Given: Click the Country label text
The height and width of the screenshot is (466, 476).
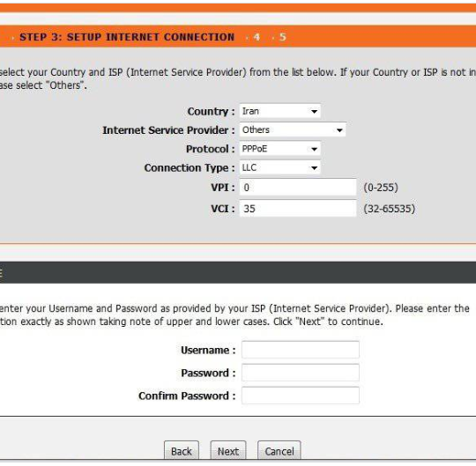Looking at the screenshot, I should [208, 111].
